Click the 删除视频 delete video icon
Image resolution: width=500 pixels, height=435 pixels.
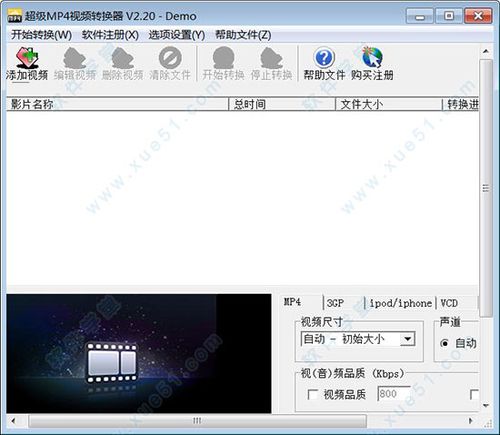[x=122, y=58]
